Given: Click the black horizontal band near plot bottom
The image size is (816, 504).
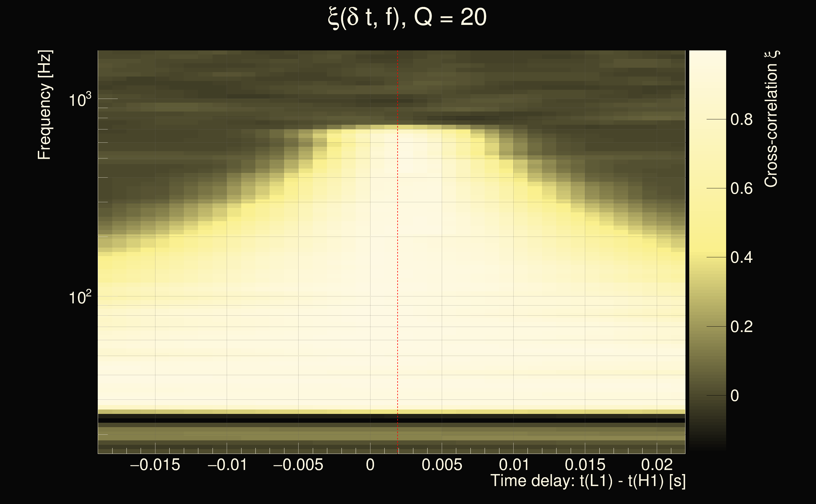Looking at the screenshot, I should 334,421.
